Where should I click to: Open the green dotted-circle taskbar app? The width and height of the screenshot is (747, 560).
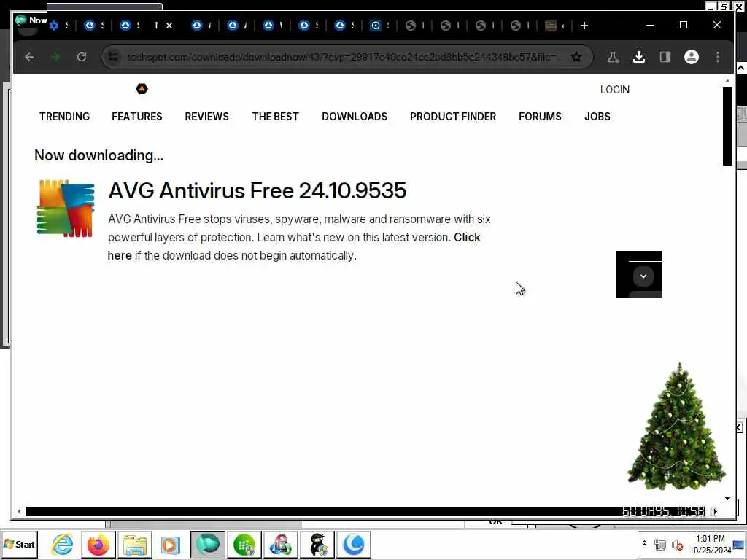point(244,544)
